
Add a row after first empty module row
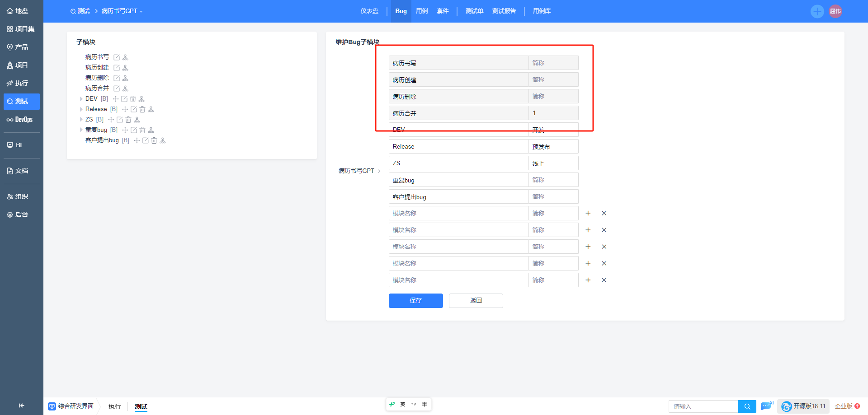click(x=588, y=213)
